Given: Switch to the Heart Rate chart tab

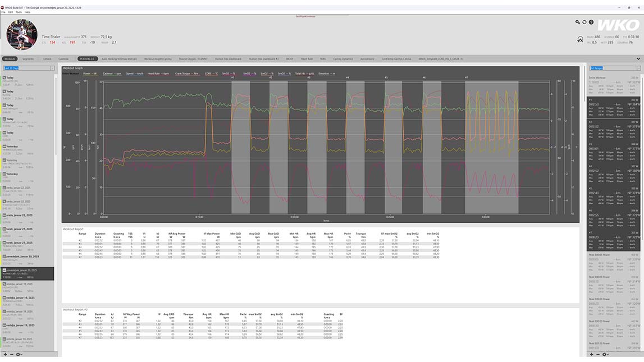Looking at the screenshot, I should pyautogui.click(x=307, y=58).
